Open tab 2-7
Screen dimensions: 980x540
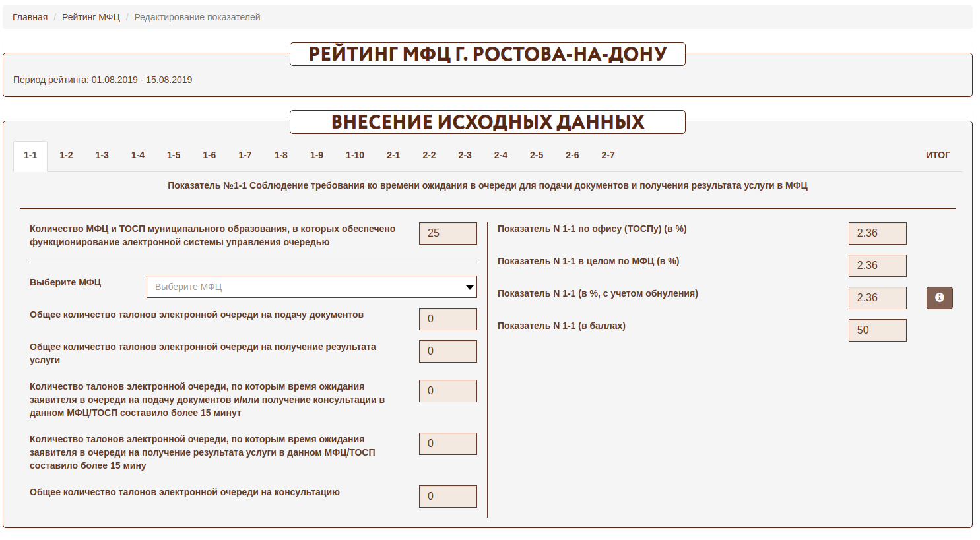(x=608, y=156)
